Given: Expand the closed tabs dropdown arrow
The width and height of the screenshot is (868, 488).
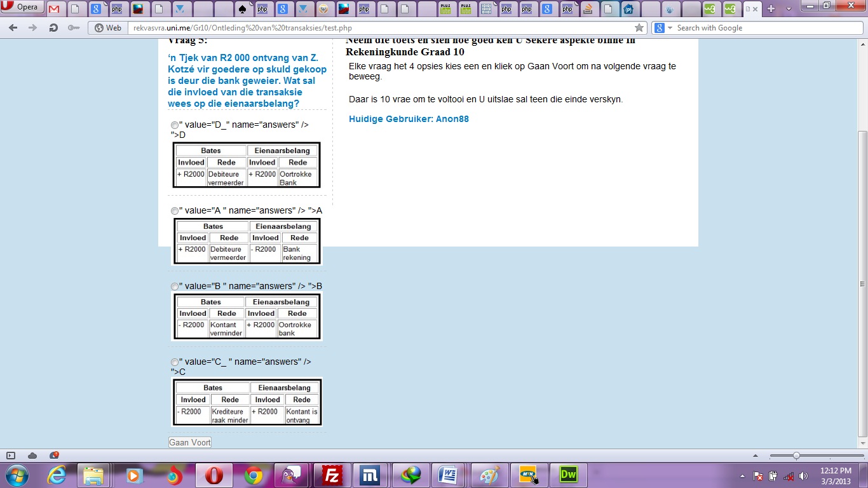Looking at the screenshot, I should click(x=789, y=9).
